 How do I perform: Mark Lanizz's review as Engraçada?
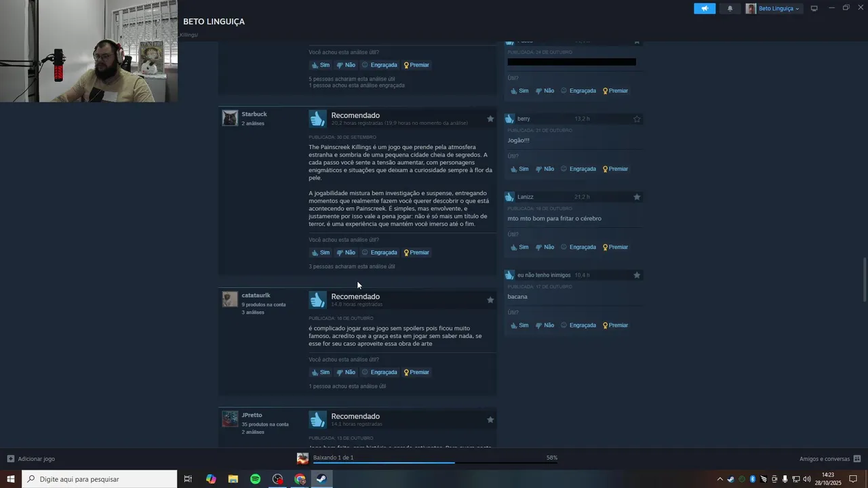(578, 247)
